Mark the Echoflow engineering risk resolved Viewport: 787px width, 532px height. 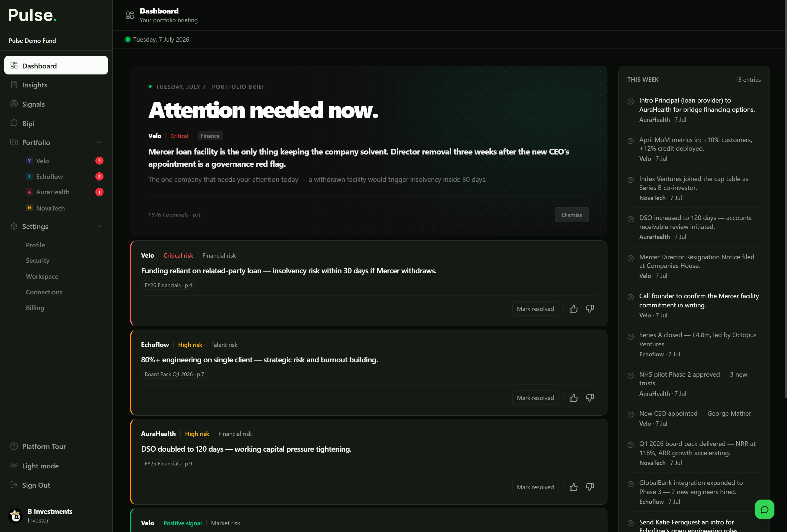[x=535, y=398]
